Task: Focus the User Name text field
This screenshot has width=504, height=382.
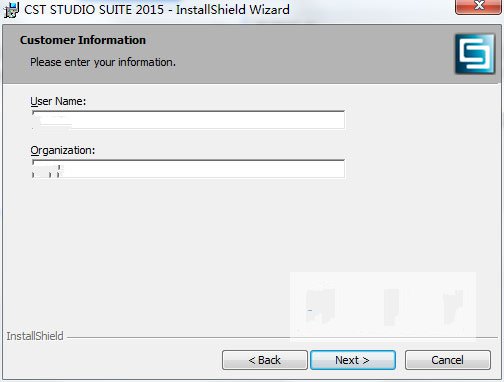Action: (x=188, y=120)
